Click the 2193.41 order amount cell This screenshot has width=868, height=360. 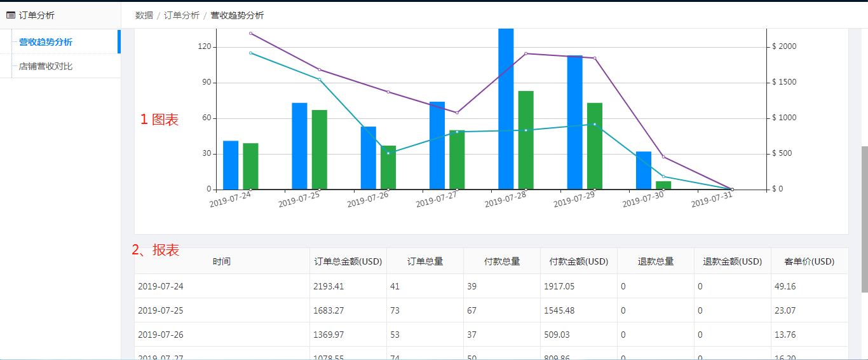pyautogui.click(x=329, y=286)
